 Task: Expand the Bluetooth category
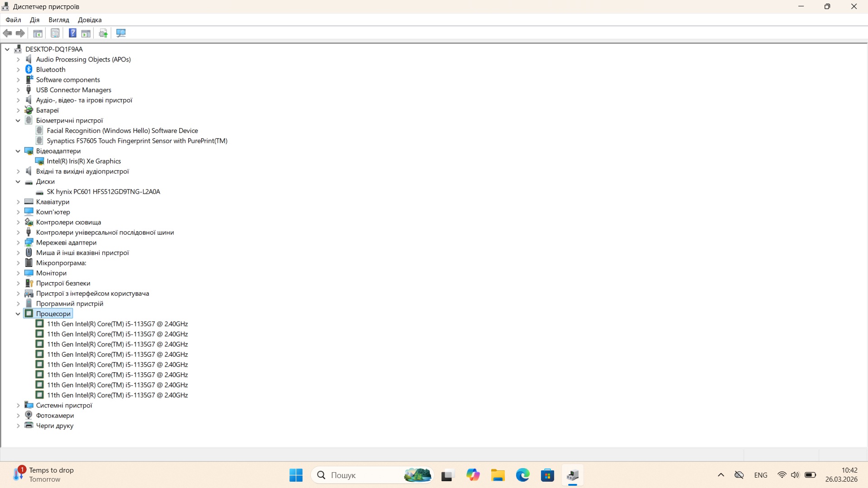18,70
